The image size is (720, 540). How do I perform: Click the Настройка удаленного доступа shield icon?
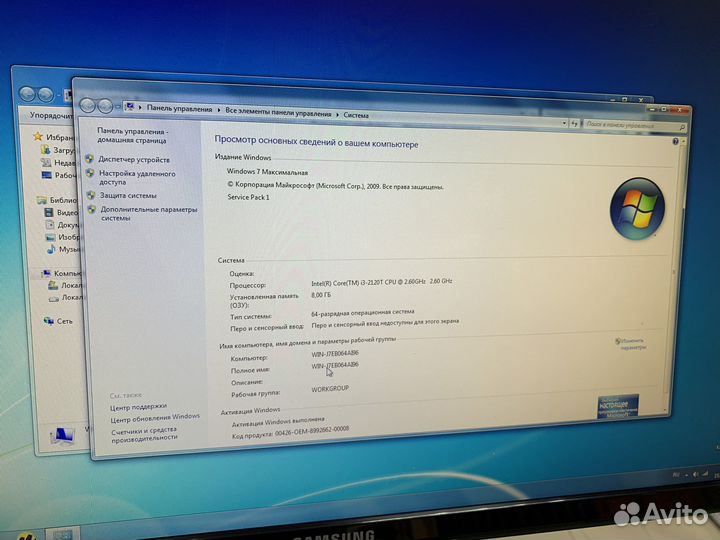click(90, 173)
